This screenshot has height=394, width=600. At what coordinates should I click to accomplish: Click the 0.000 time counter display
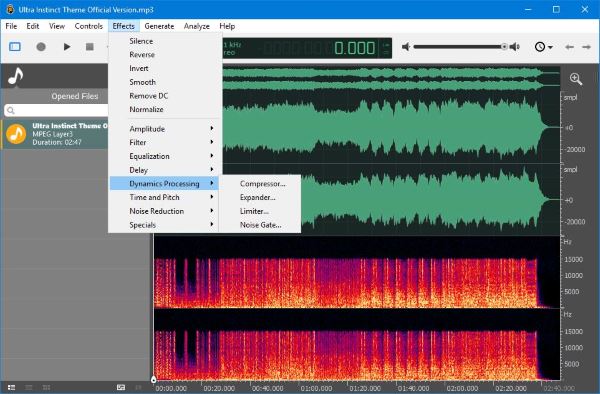click(355, 48)
